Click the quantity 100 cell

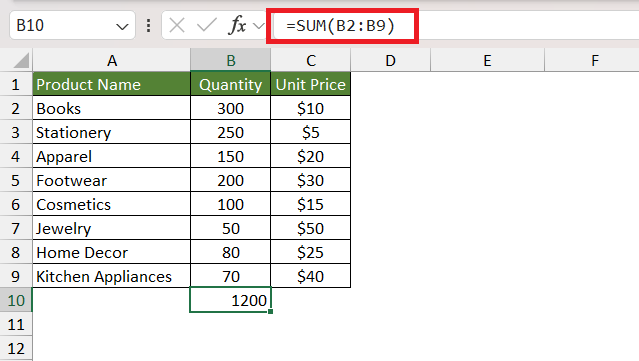231,205
